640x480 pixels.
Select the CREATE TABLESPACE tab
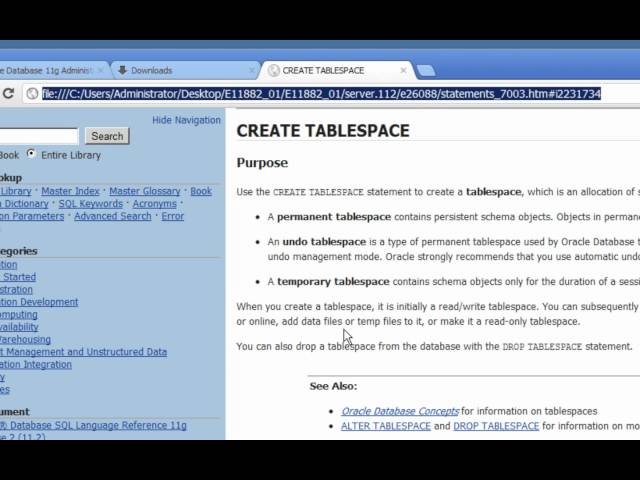pyautogui.click(x=337, y=70)
